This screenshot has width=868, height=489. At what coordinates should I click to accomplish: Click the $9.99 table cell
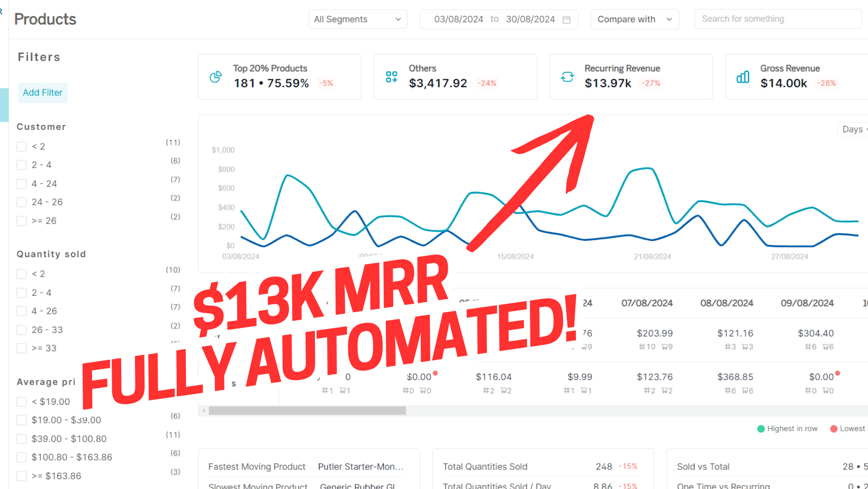tap(580, 377)
